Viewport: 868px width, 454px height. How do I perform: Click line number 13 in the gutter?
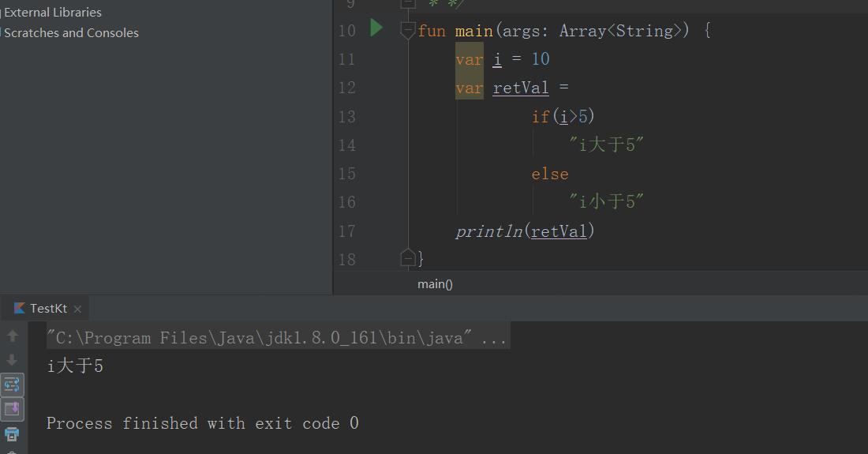(347, 117)
